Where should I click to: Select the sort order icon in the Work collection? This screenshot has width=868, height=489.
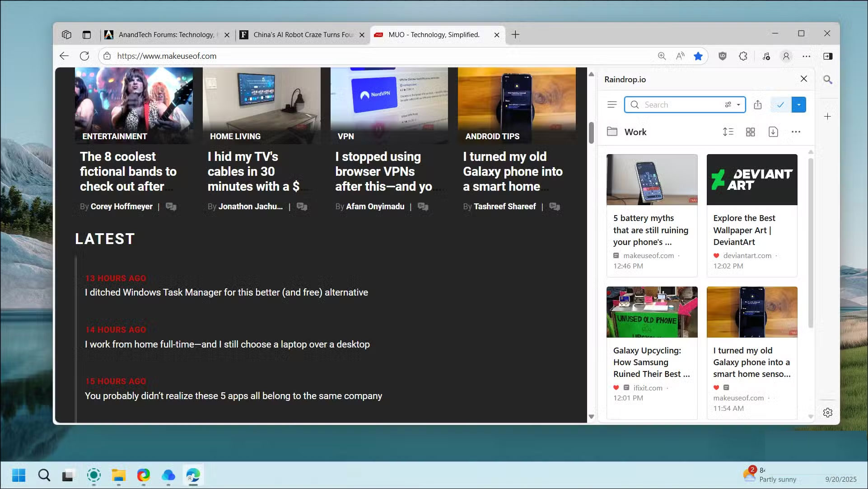point(728,132)
